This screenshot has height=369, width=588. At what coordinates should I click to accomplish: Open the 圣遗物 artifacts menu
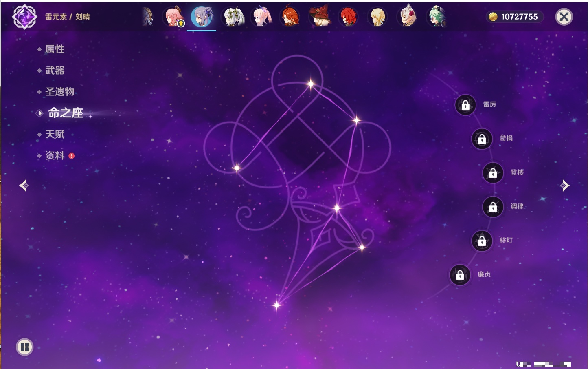tap(59, 92)
